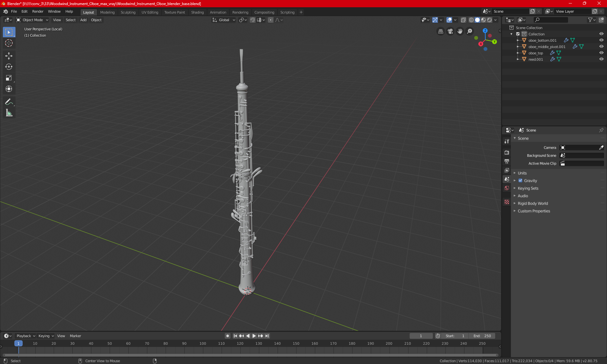
Task: Open the Render menu
Action: point(38,11)
